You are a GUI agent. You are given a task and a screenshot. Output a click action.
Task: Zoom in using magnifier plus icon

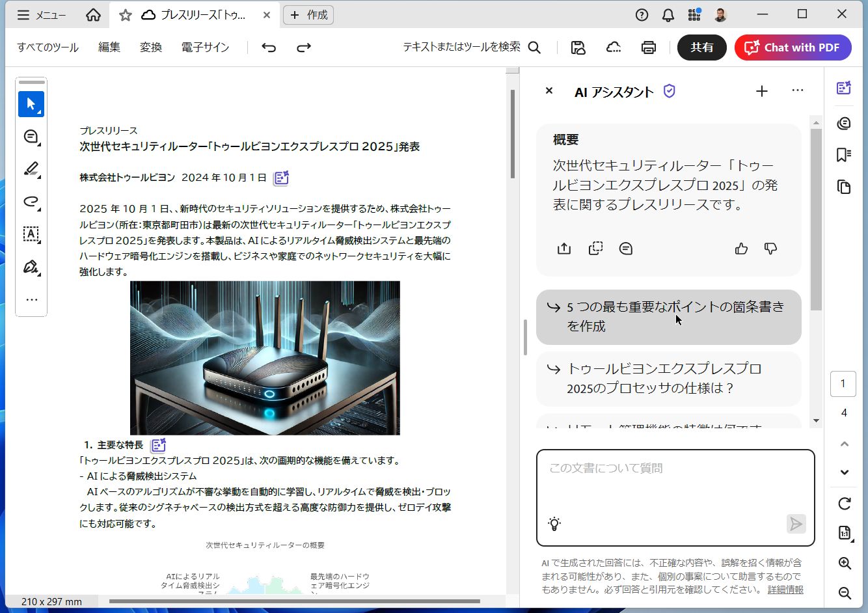click(x=844, y=564)
